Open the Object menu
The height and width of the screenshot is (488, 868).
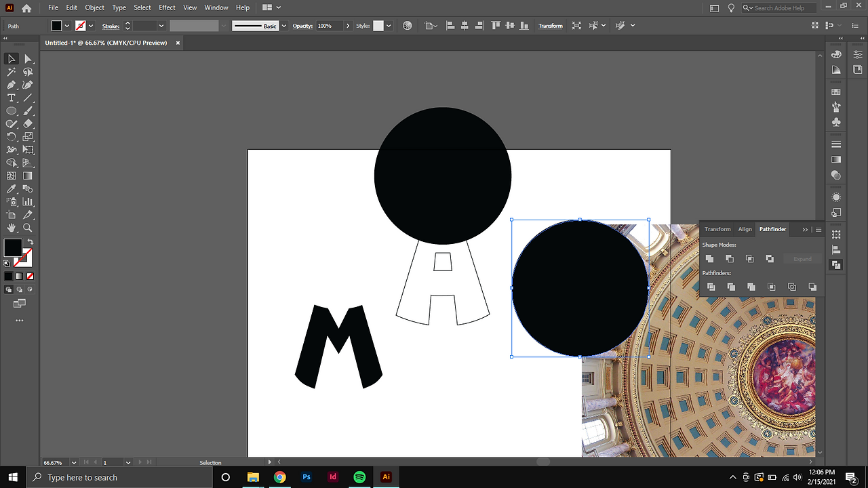coord(94,7)
